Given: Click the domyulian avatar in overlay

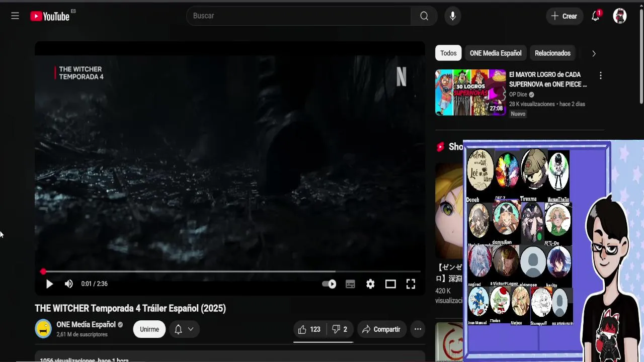Looking at the screenshot, I should click(506, 218).
